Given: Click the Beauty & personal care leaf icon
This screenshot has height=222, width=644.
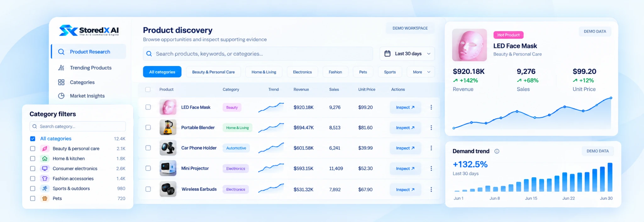Looking at the screenshot, I should (x=45, y=149).
